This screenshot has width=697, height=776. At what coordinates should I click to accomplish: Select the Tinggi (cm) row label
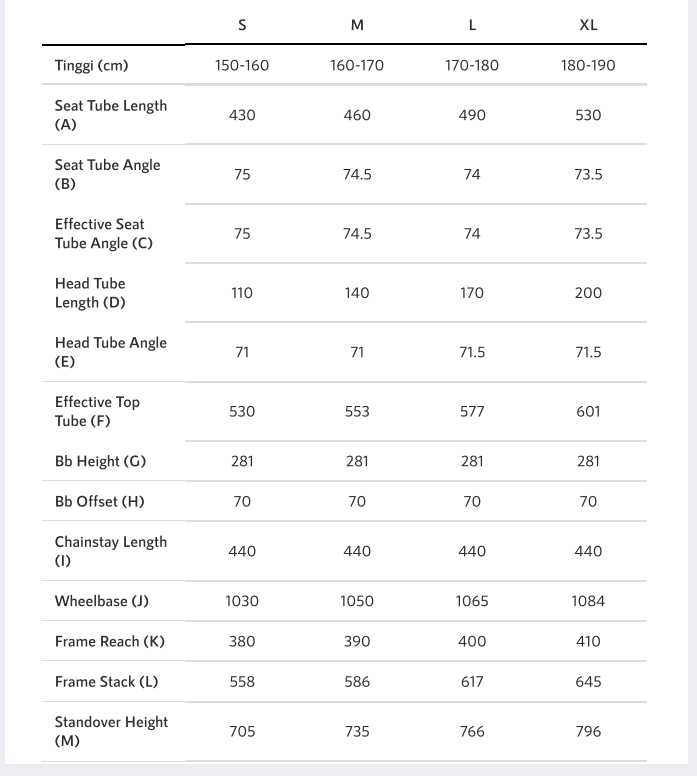coord(92,66)
